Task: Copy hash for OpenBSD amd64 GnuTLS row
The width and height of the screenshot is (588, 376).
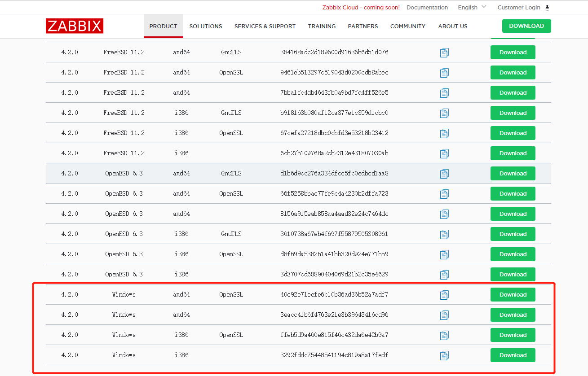Action: [x=444, y=174]
